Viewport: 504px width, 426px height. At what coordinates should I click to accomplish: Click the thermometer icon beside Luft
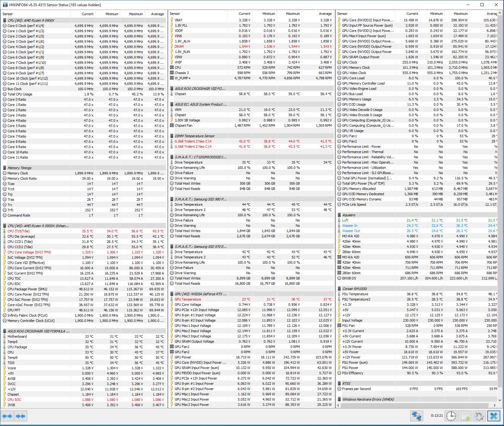[x=339, y=220]
